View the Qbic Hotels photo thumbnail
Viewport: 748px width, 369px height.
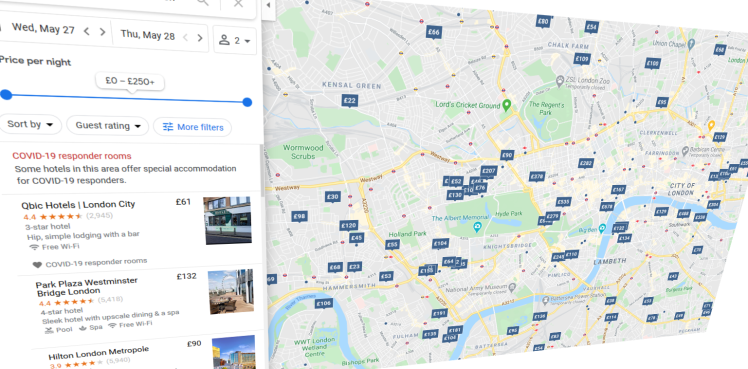[x=228, y=220]
